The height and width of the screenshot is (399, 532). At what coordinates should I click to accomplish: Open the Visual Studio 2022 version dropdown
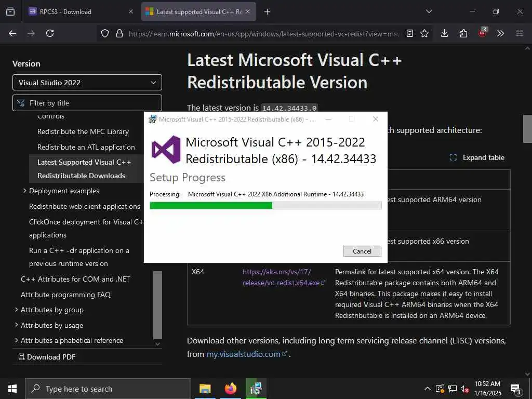(87, 83)
